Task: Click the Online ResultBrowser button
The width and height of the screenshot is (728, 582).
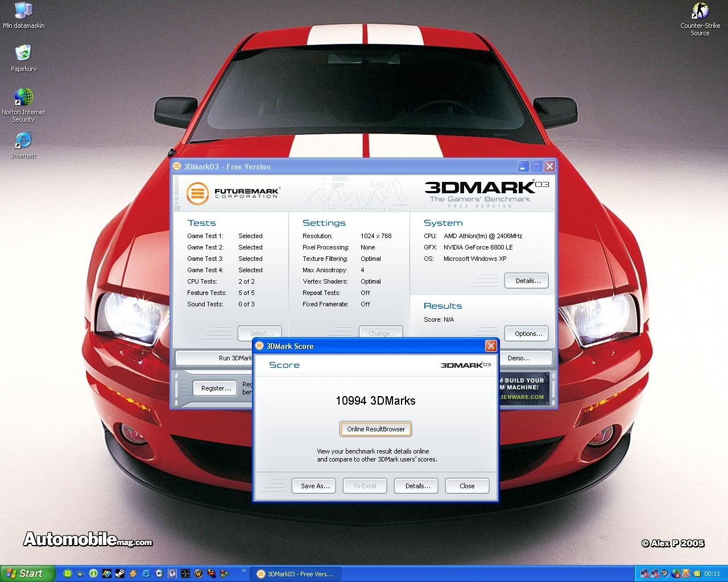Action: [376, 429]
